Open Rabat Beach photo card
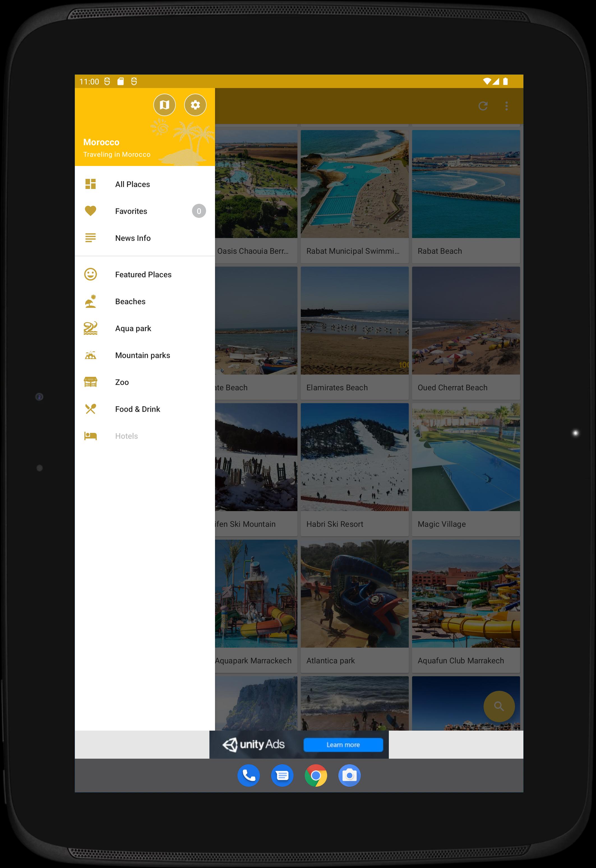The image size is (596, 868). pos(466,184)
